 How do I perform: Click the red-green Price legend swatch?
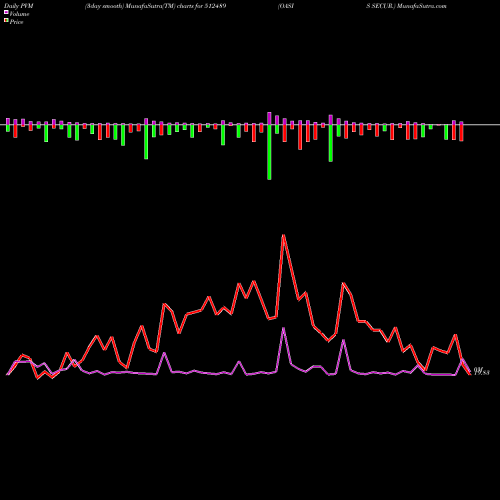coord(6,21)
